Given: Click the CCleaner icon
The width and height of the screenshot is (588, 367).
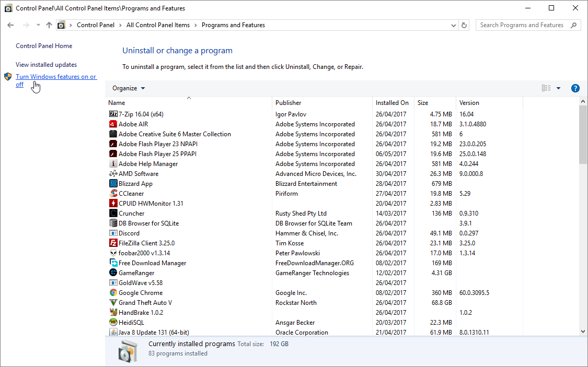Looking at the screenshot, I should click(x=113, y=193).
